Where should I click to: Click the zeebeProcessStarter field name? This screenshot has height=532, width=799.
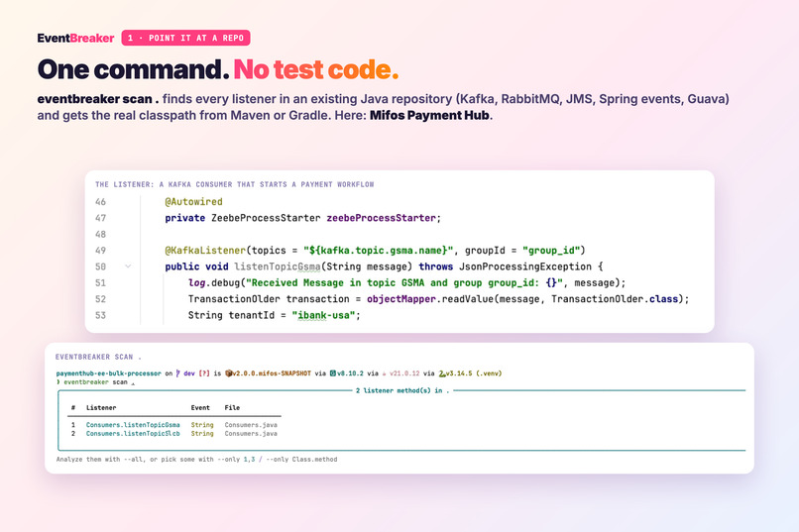(x=381, y=218)
